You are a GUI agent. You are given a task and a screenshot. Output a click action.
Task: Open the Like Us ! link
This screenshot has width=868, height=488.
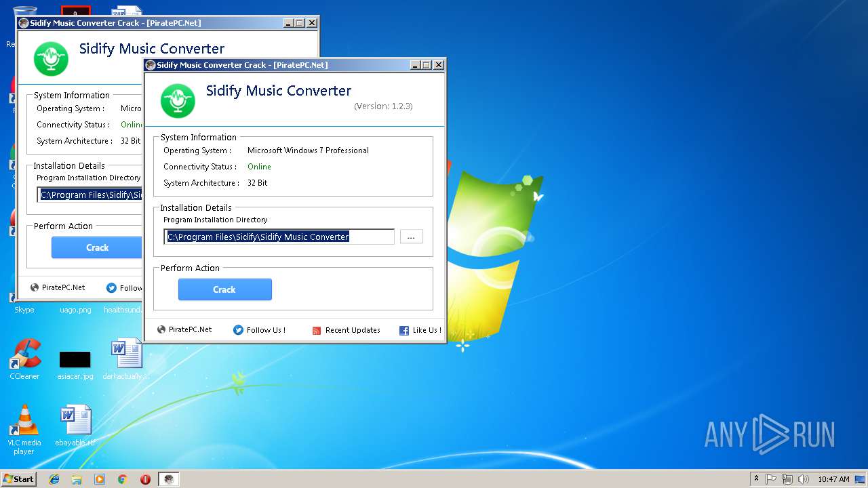427,330
